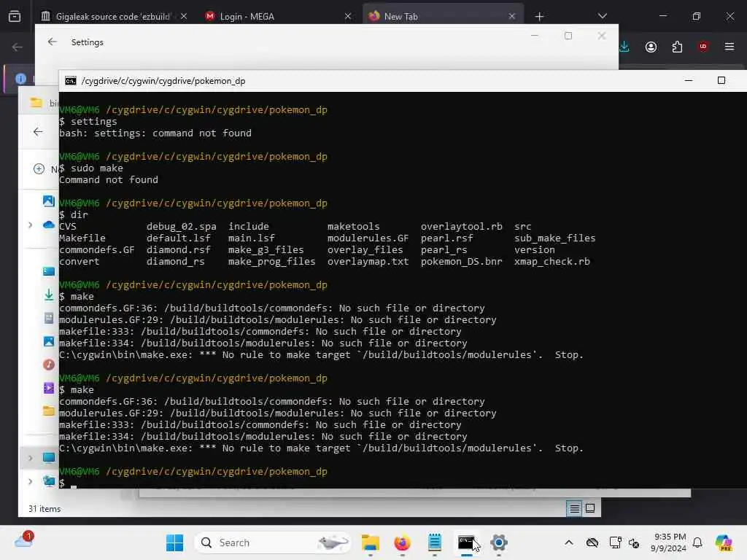This screenshot has height=560, width=747.
Task: Open Firefox from the taskbar
Action: tap(403, 542)
